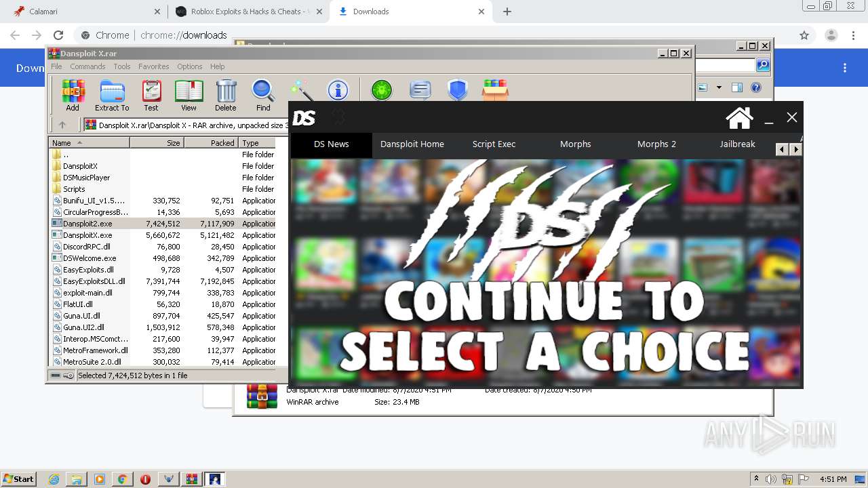
Task: Open WinRAR Help menu
Action: click(217, 66)
